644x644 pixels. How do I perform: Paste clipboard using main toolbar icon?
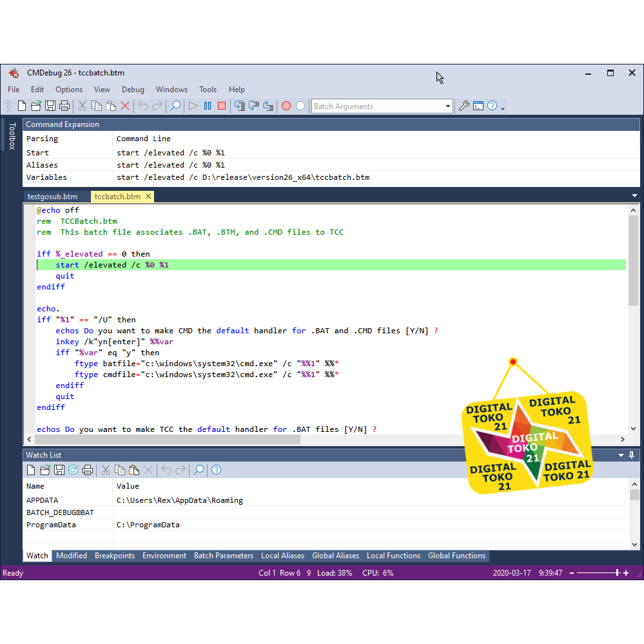111,106
